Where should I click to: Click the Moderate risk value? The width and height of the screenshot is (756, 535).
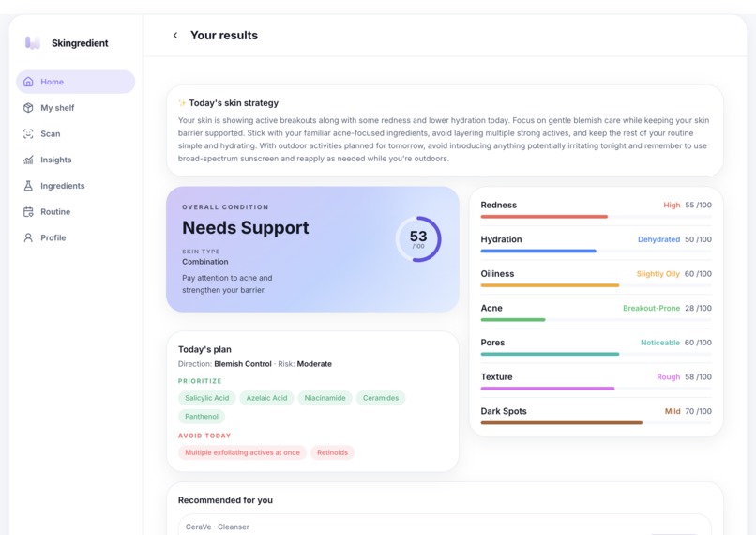pos(314,364)
